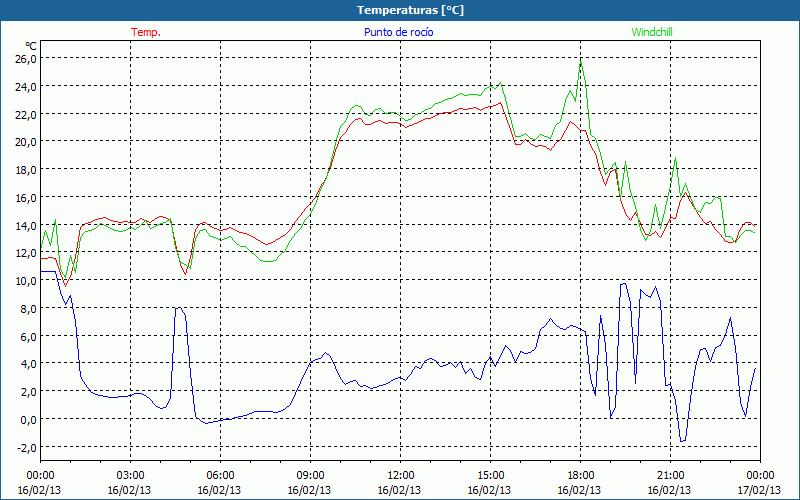This screenshot has height=500, width=800.
Task: Click the 18,0 y-axis value
Action: 26,170
